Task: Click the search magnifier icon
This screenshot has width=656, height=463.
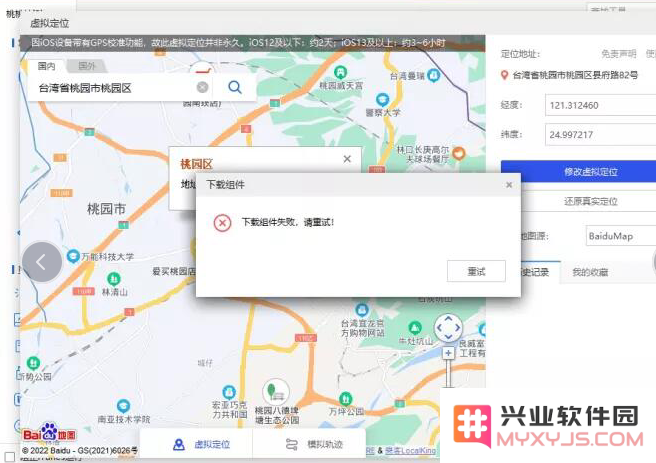Action: [235, 87]
